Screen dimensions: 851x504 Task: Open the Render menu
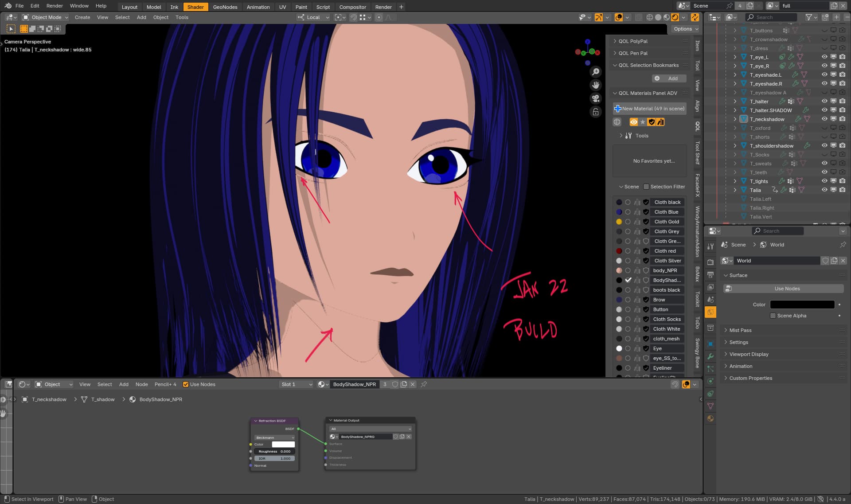point(55,6)
